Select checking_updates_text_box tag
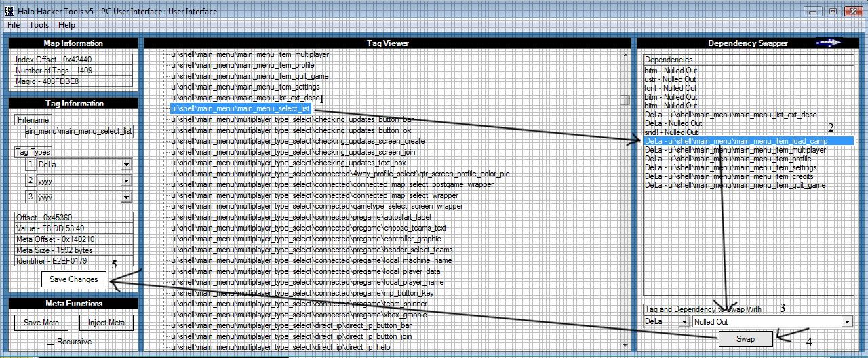Viewport: 868px width, 358px height. [x=288, y=163]
